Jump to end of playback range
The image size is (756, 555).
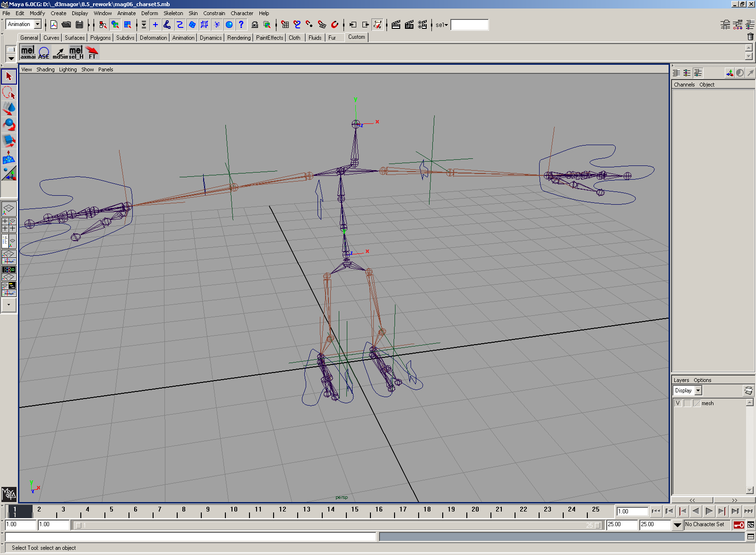click(748, 511)
